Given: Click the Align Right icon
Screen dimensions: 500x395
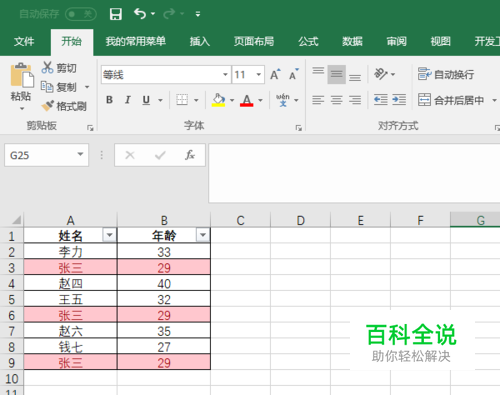Looking at the screenshot, I should [x=355, y=100].
